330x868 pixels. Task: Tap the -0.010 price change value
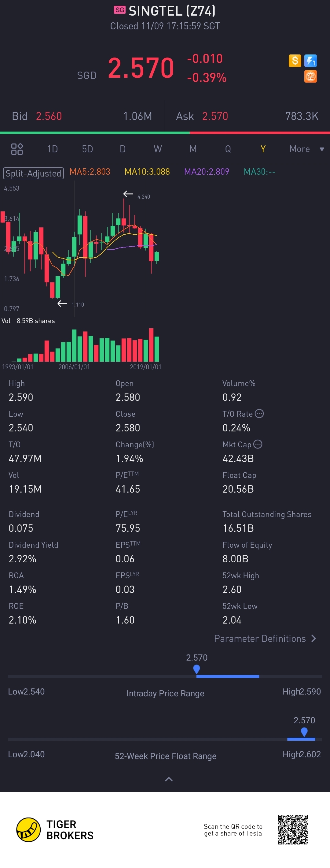coord(205,59)
